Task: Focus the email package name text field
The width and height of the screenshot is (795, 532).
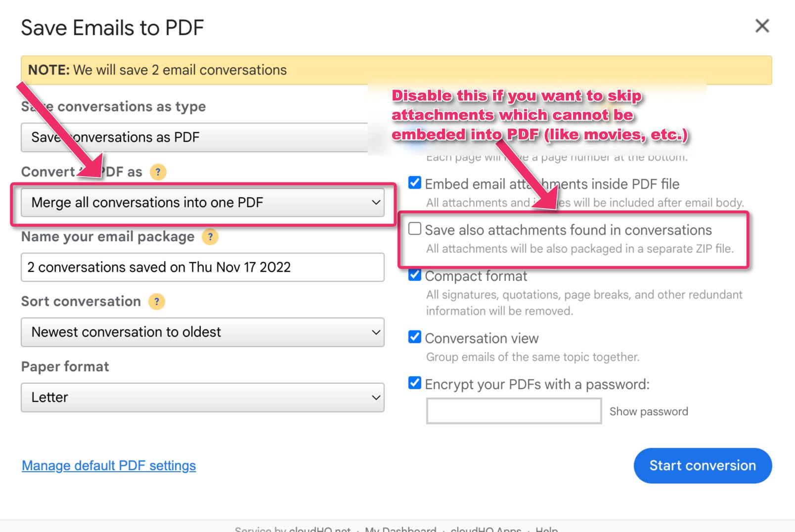Action: coord(203,267)
